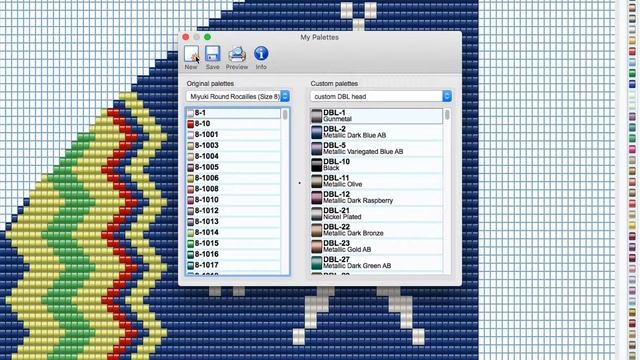Viewport: 640px width, 360px height.
Task: Zoom the My Palettes window with green button
Action: coord(207,37)
